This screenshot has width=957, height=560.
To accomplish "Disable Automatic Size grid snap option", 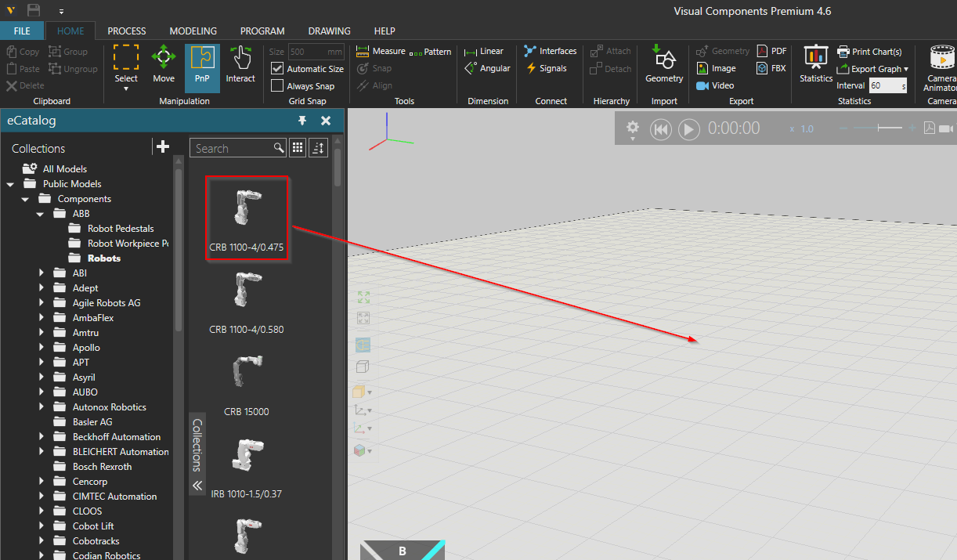I will point(277,68).
